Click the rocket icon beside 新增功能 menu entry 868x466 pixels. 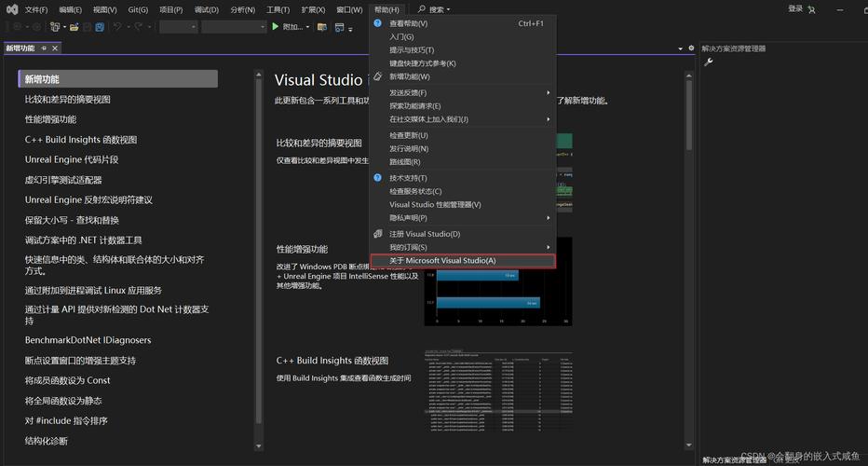point(377,76)
